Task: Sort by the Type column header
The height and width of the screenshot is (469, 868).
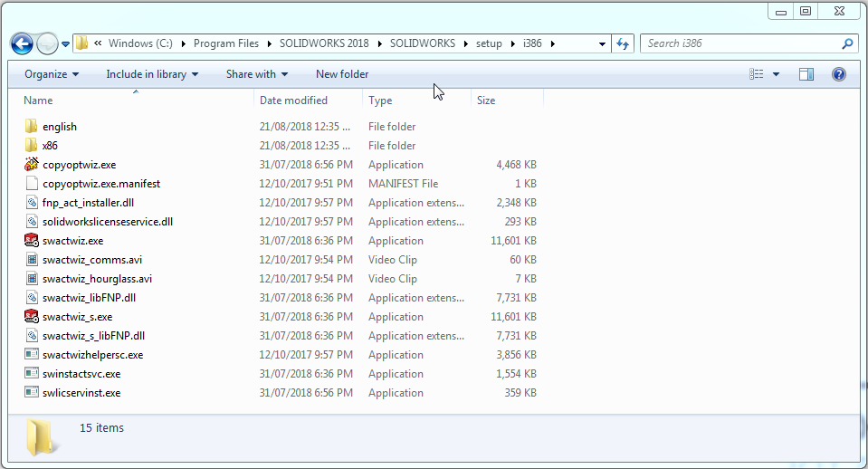Action: 380,100
